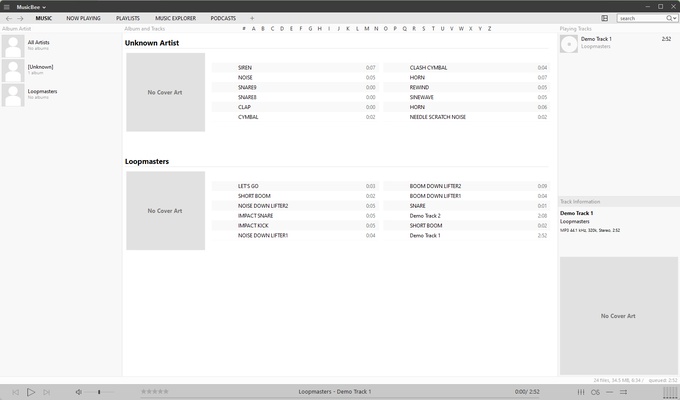The height and width of the screenshot is (400, 680).
Task: Start playback with the play button
Action: [x=30, y=392]
